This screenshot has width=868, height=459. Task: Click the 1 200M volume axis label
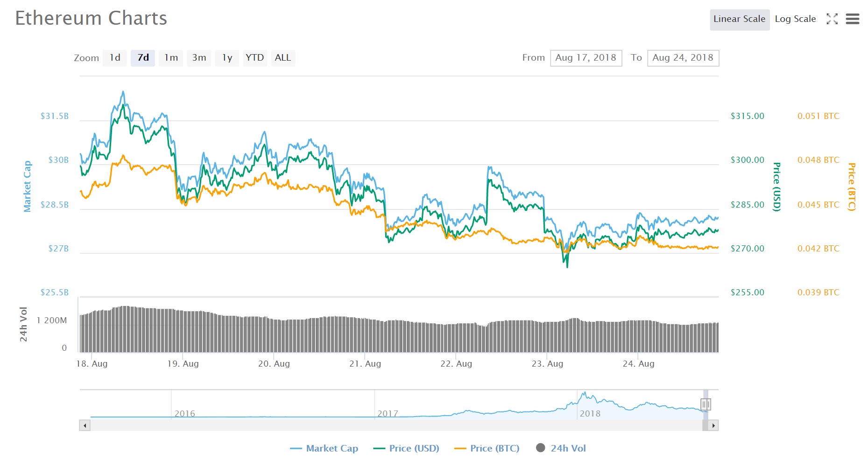click(x=52, y=320)
